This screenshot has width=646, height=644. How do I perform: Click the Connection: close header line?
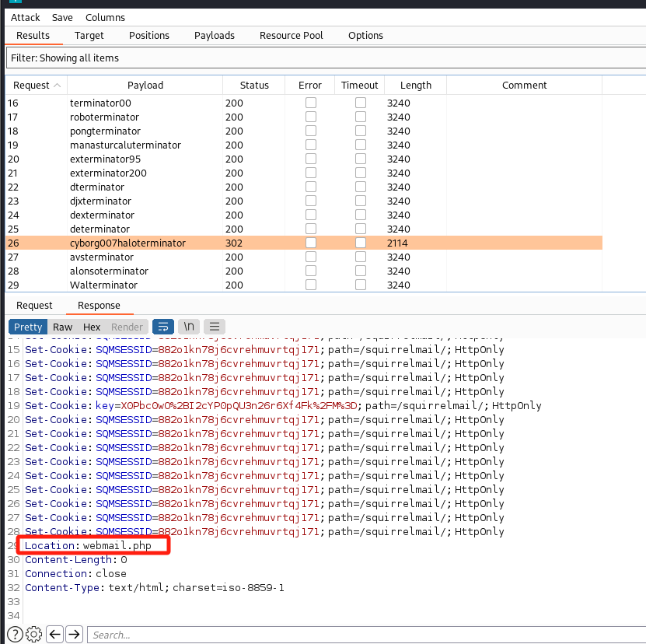pos(75,573)
